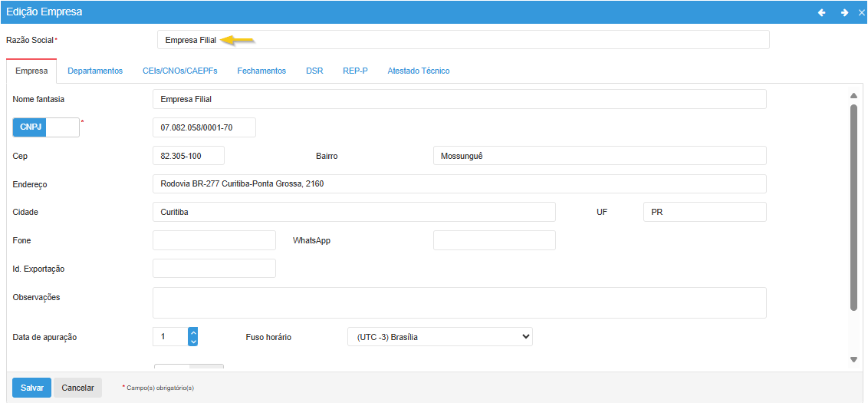Select the Fechamentos tab
Viewport: 868px width, 403px height.
(261, 71)
